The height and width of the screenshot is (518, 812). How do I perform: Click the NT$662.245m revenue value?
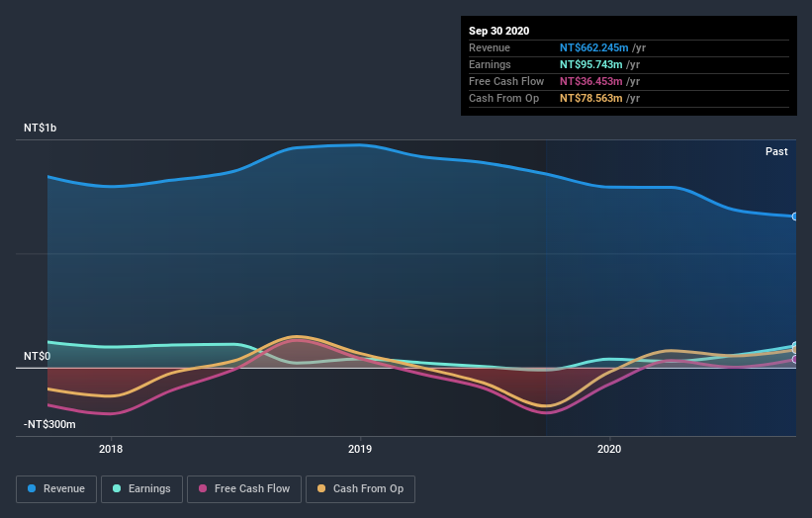pos(593,47)
